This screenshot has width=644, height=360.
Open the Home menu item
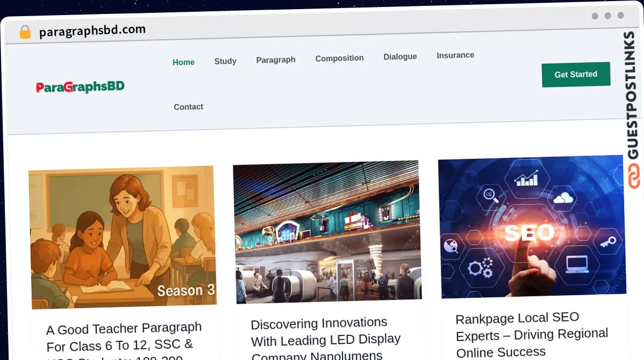[184, 62]
